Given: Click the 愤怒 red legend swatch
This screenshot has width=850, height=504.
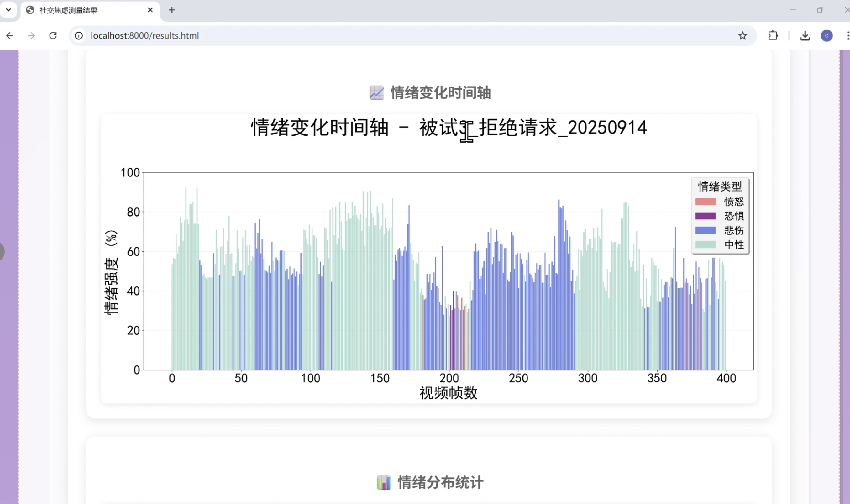Looking at the screenshot, I should click(705, 202).
